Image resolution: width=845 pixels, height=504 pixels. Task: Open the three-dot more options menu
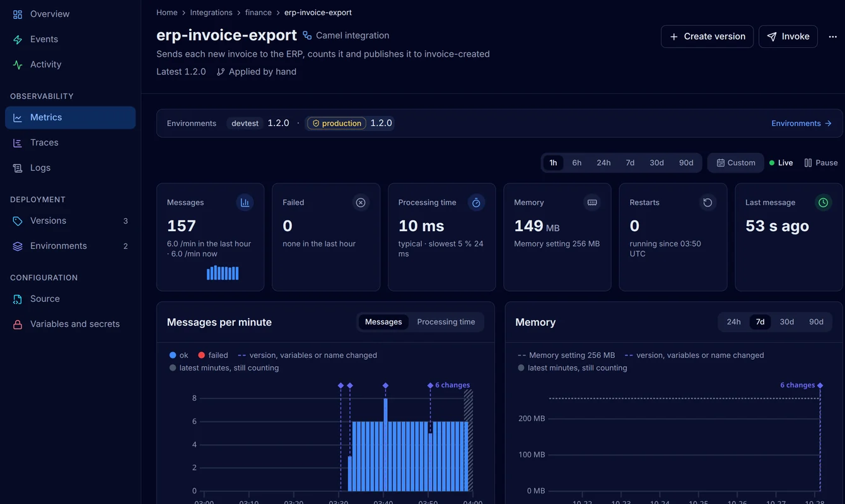coord(833,37)
